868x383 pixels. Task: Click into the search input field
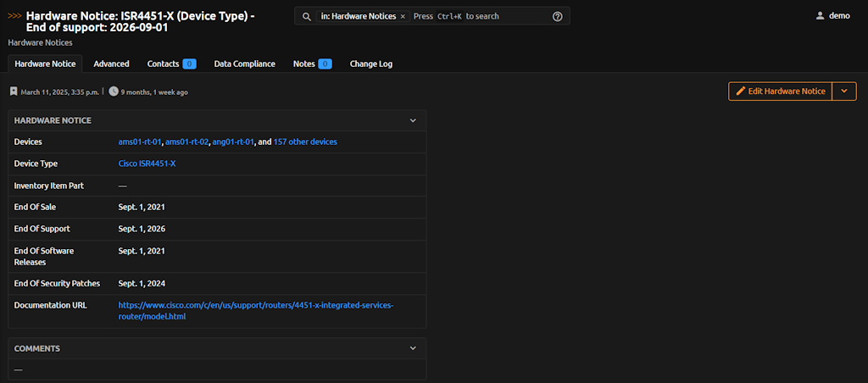479,16
